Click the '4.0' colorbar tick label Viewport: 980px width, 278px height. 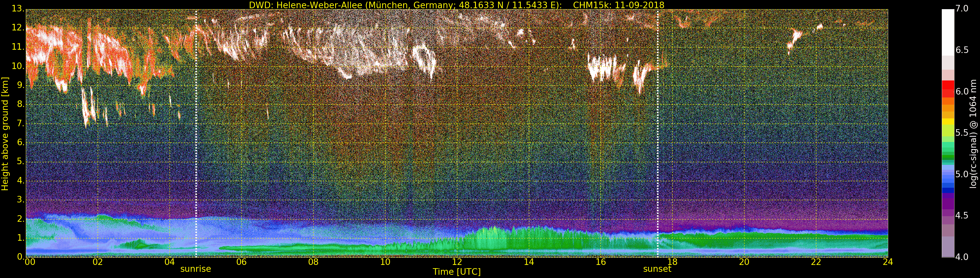(962, 257)
